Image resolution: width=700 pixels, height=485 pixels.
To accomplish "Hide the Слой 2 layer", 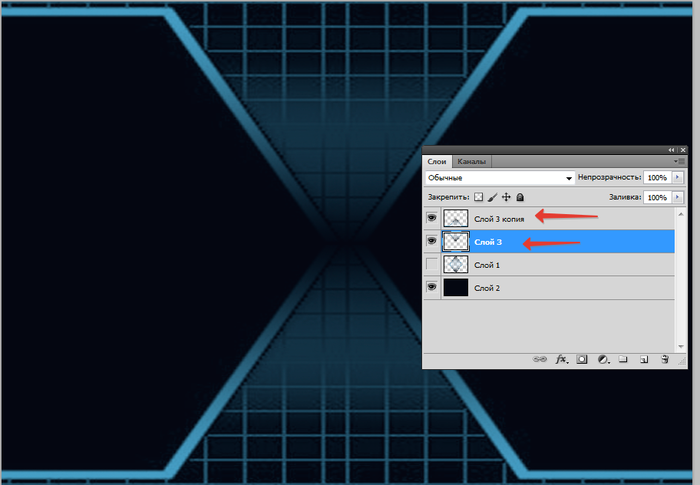I will coord(432,287).
